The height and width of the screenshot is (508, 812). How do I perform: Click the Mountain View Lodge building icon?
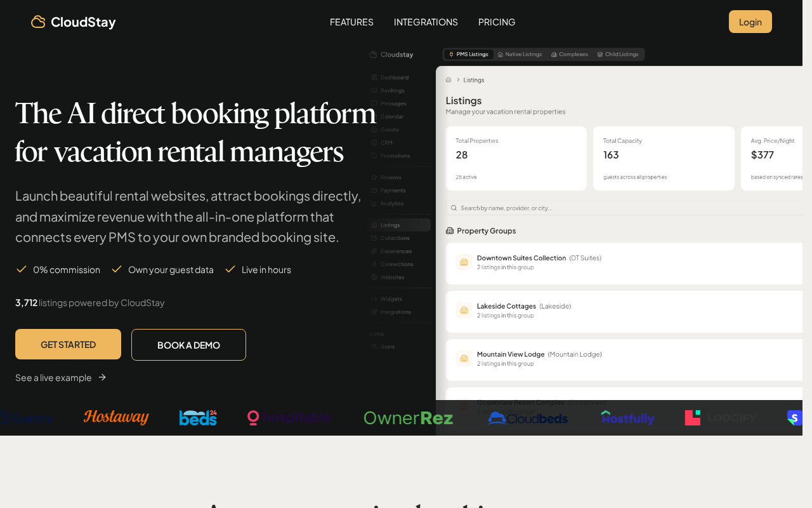point(464,359)
